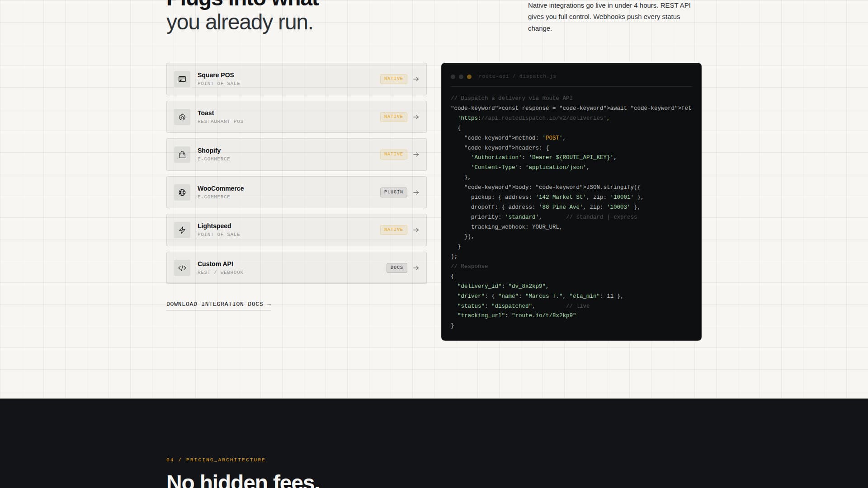
Task: Open Custom API docs via its arrow
Action: click(416, 268)
